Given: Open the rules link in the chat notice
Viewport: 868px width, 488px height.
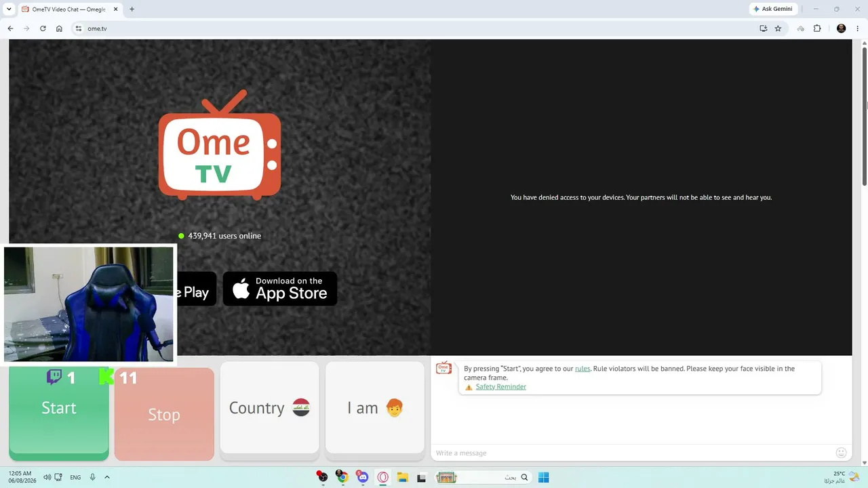Looking at the screenshot, I should pos(583,369).
